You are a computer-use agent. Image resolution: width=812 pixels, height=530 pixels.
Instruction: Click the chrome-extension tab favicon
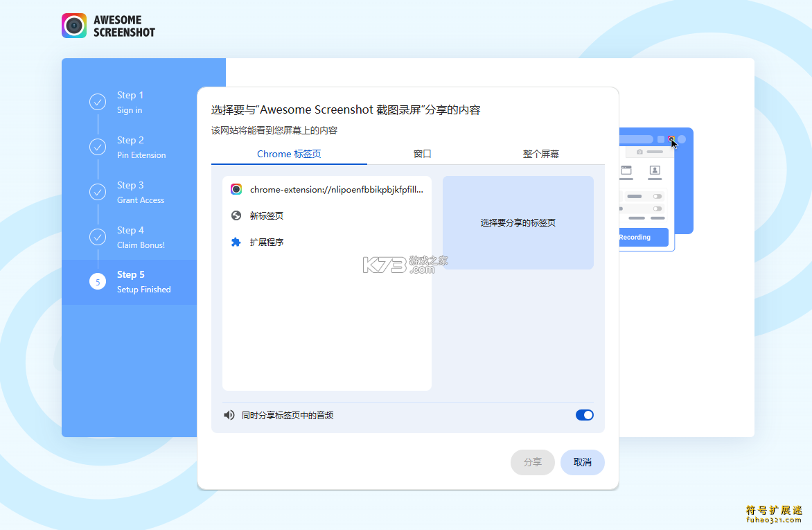pyautogui.click(x=236, y=189)
